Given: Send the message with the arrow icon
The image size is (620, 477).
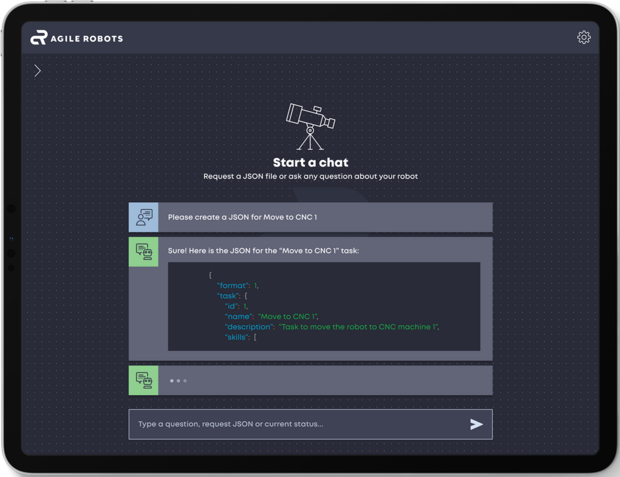Looking at the screenshot, I should 476,424.
